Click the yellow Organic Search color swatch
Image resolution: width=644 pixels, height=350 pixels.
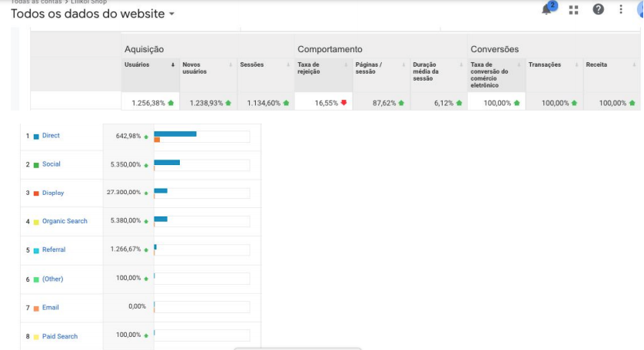[36, 222]
